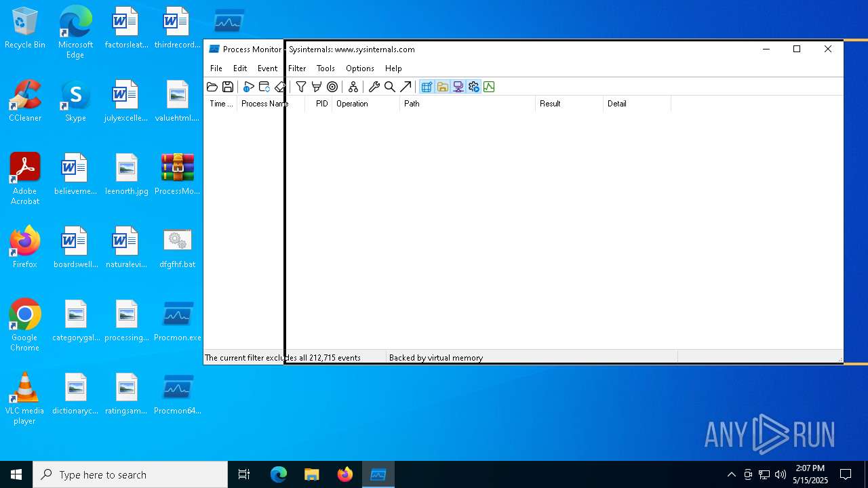This screenshot has width=868, height=488.
Task: Open the Filter funnel toolbar icon
Action: pyautogui.click(x=301, y=87)
